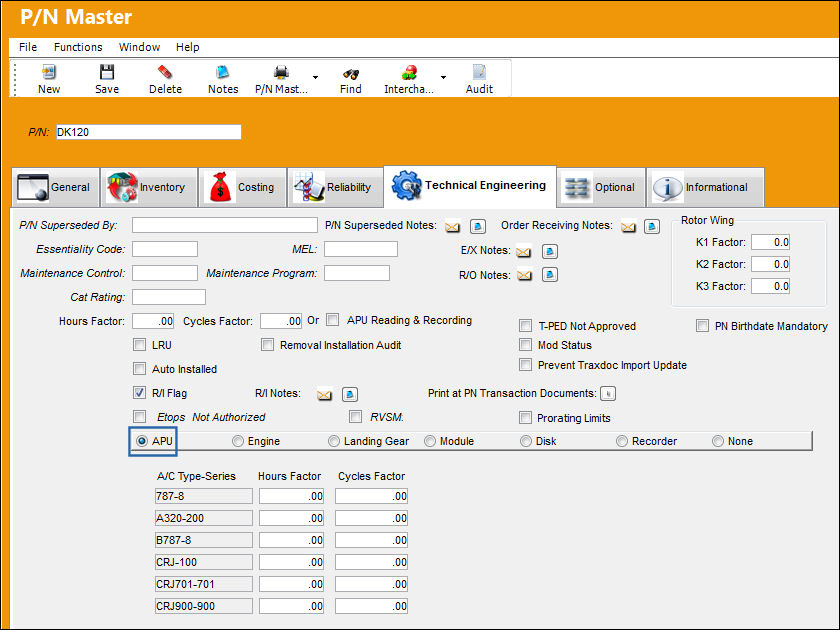Choose the Disk radio option
The height and width of the screenshot is (630, 840).
coord(526,441)
